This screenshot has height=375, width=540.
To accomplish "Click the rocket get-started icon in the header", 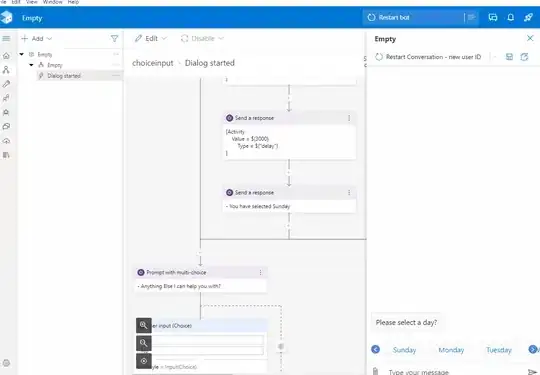I will coord(528,17).
